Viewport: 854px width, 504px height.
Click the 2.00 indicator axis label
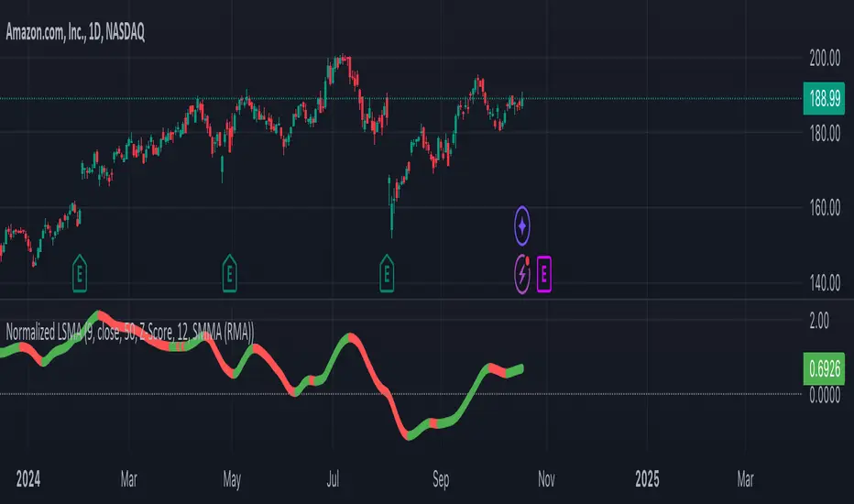pyautogui.click(x=819, y=321)
